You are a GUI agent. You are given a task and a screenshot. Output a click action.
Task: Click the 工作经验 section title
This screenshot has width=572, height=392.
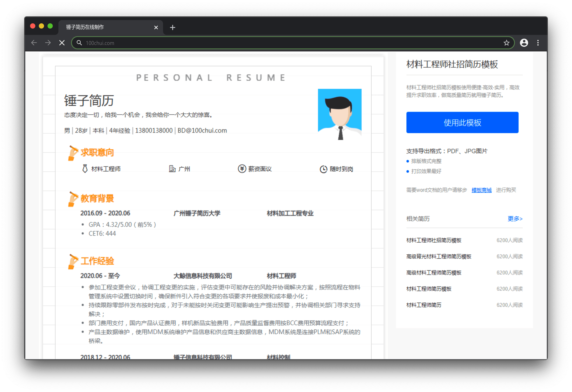[x=97, y=261]
